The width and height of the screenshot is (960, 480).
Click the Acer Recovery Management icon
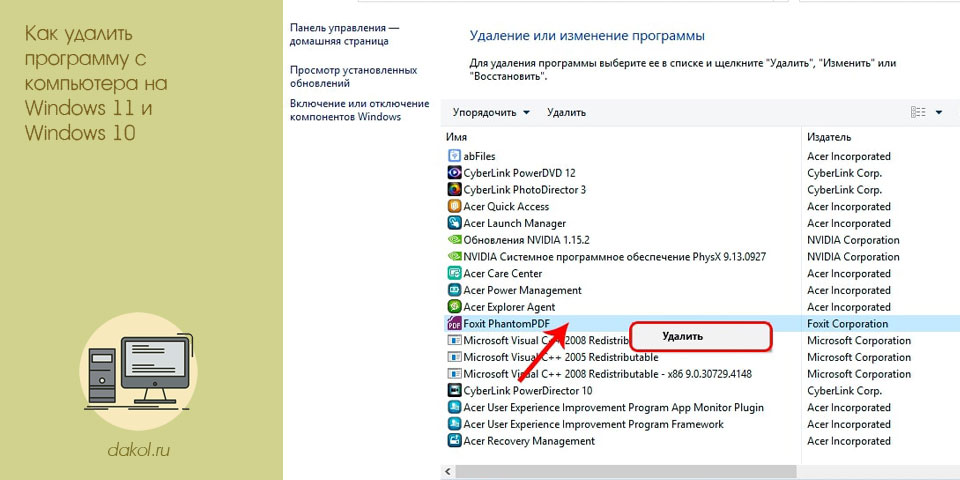coord(454,441)
